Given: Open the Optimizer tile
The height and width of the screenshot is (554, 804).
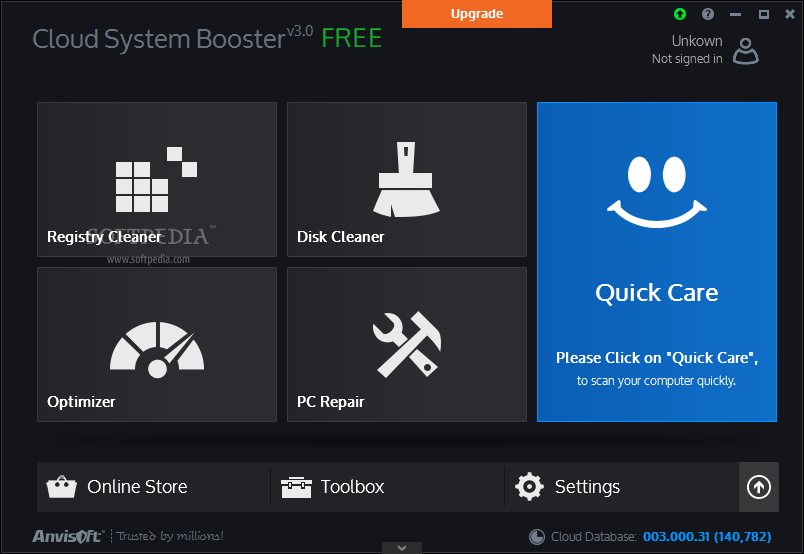Looking at the screenshot, I should coord(157,344).
